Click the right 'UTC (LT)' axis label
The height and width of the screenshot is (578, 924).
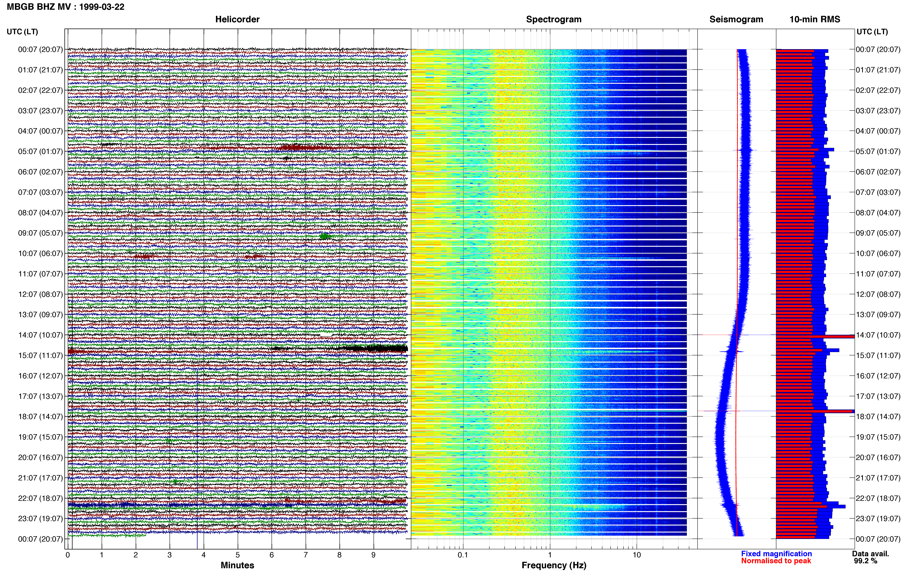click(872, 32)
